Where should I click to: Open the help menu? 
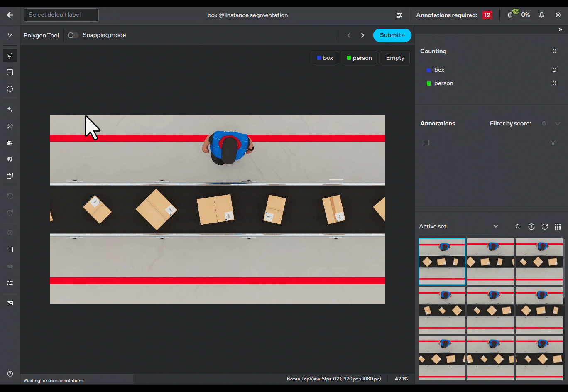pyautogui.click(x=10, y=374)
